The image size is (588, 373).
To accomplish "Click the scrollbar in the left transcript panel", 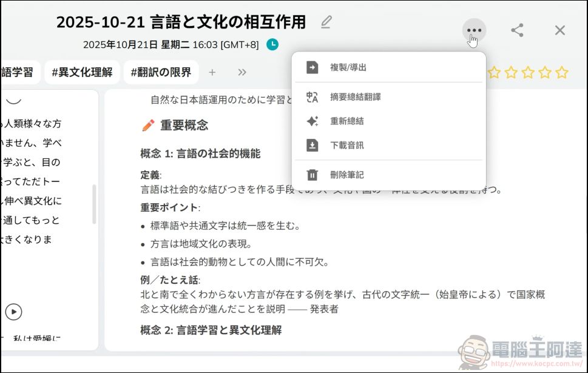I will 93,203.
